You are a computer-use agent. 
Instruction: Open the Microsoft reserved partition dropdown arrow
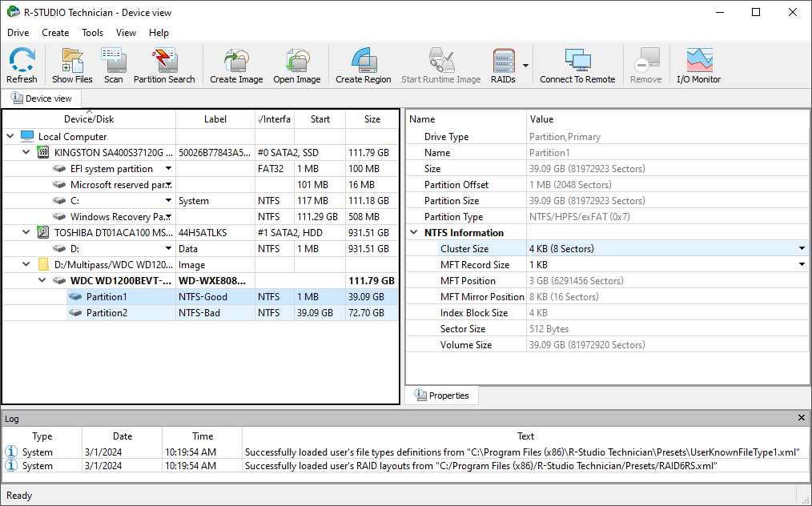(x=168, y=185)
